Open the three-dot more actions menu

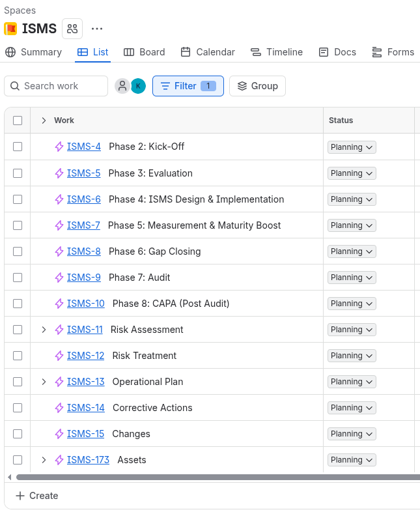pos(97,29)
